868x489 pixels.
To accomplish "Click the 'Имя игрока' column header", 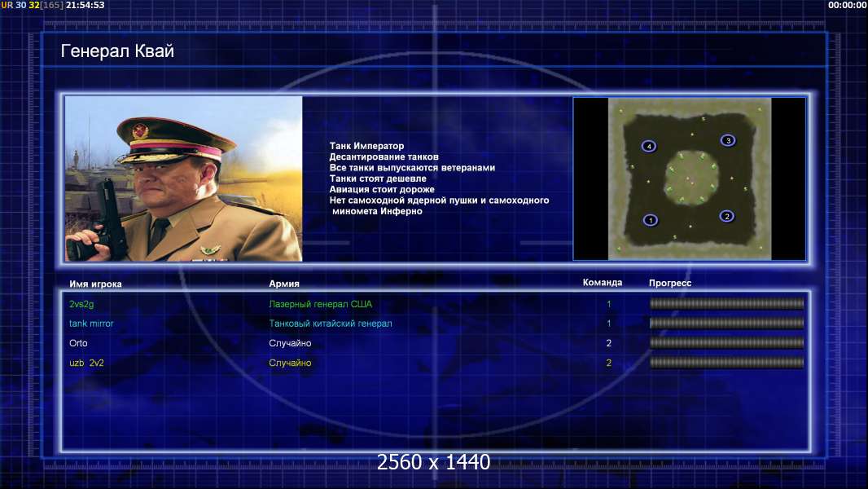I will (x=95, y=284).
